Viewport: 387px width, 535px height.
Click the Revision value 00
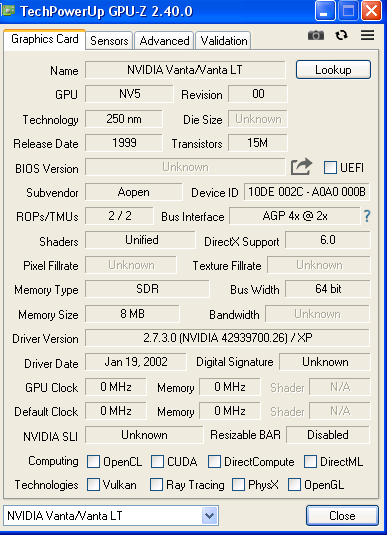(x=258, y=94)
